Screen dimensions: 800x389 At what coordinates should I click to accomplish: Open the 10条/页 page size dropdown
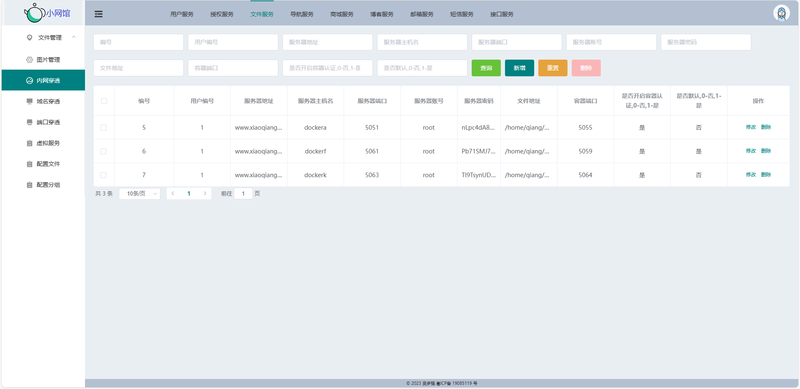[139, 193]
